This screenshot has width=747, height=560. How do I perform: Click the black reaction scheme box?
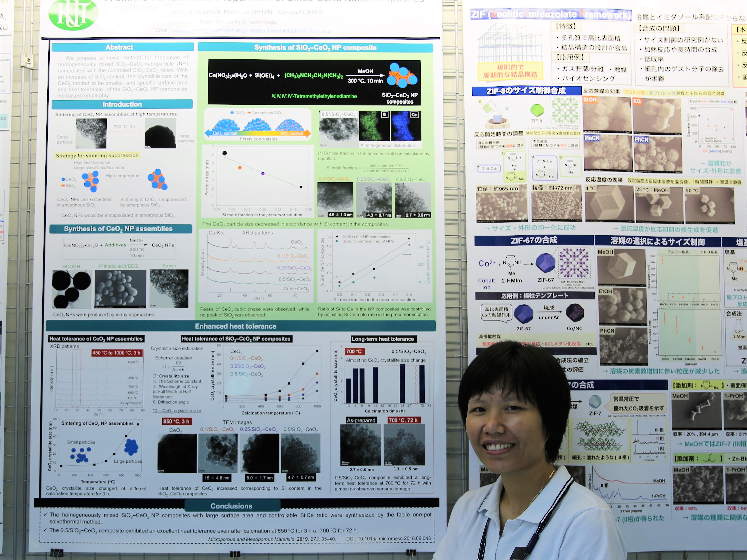tap(314, 82)
